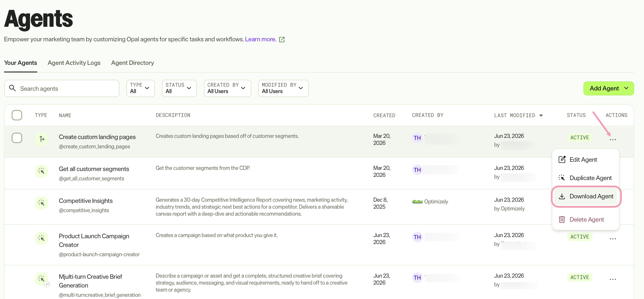The image size is (644, 299).
Task: Open the Create custom landing pages agent
Action: (97, 137)
